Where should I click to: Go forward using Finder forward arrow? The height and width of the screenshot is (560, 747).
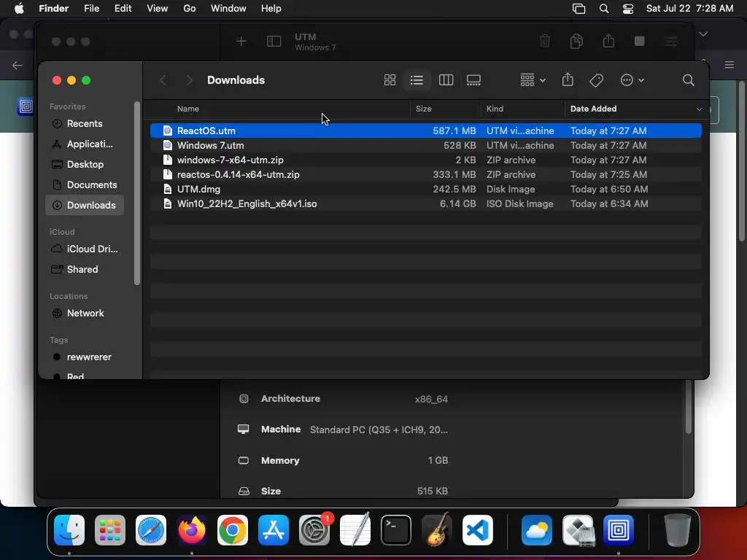(x=189, y=80)
